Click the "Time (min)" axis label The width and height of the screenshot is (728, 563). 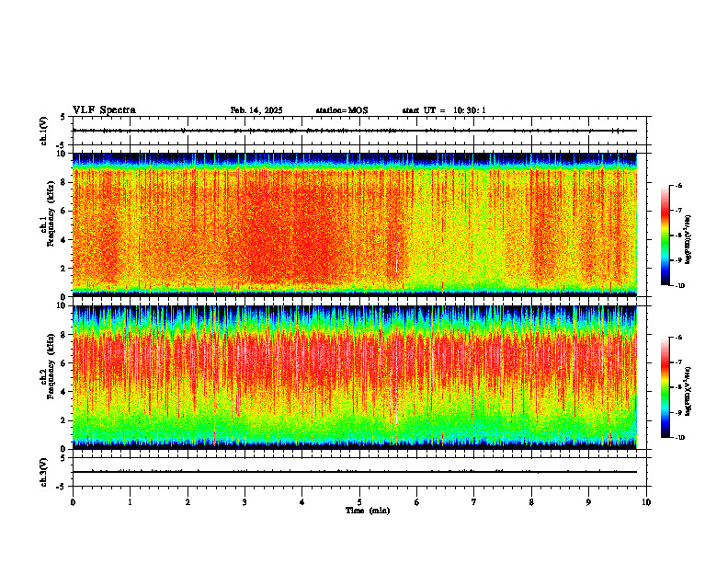point(368,511)
